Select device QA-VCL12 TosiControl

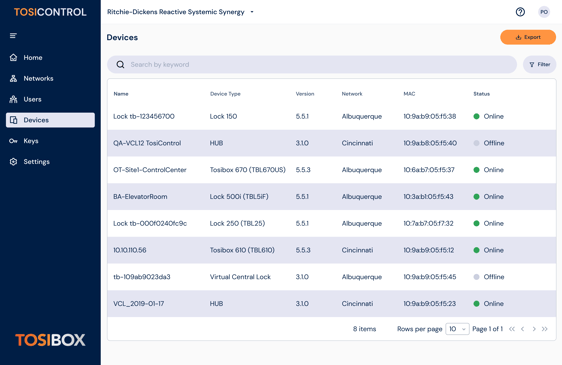point(147,143)
